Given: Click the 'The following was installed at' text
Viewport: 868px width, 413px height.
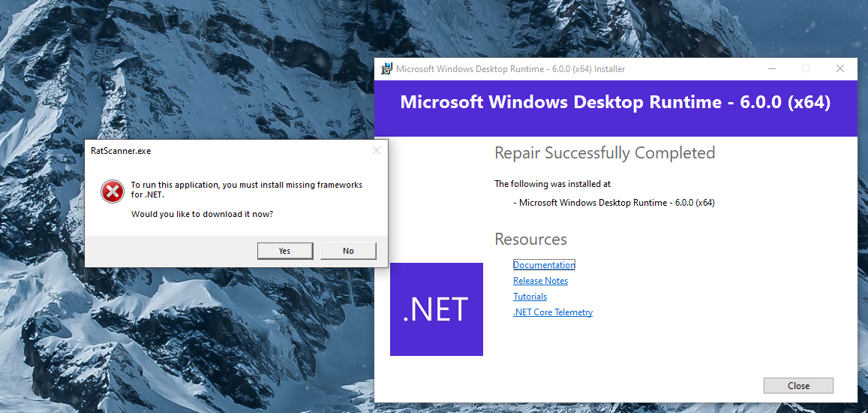Looking at the screenshot, I should pyautogui.click(x=552, y=184).
